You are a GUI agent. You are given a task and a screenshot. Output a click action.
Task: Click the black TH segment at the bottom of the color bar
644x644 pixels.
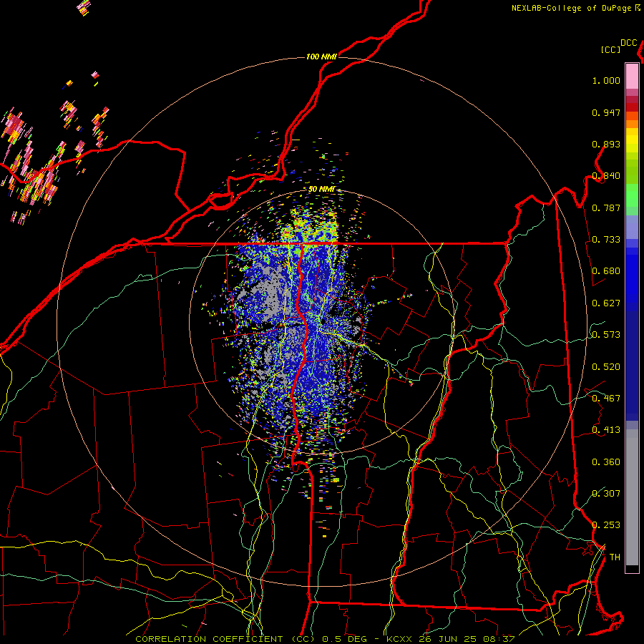[x=632, y=568]
